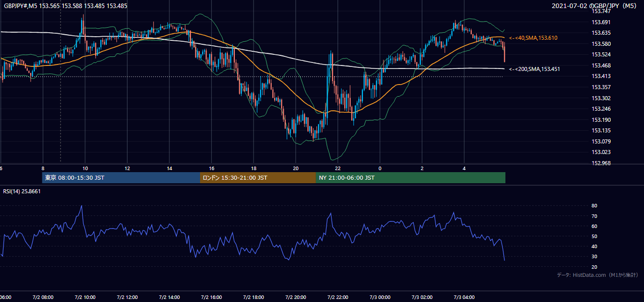Click hour label 14 under price chart
This screenshot has width=644, height=302.
coord(169,169)
